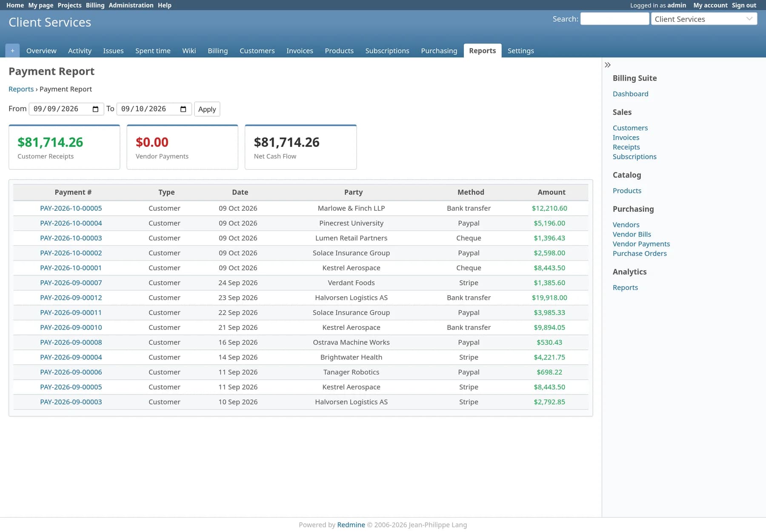Open the sidebar Receipts link
Screen dimensions: 766x532
(626, 147)
